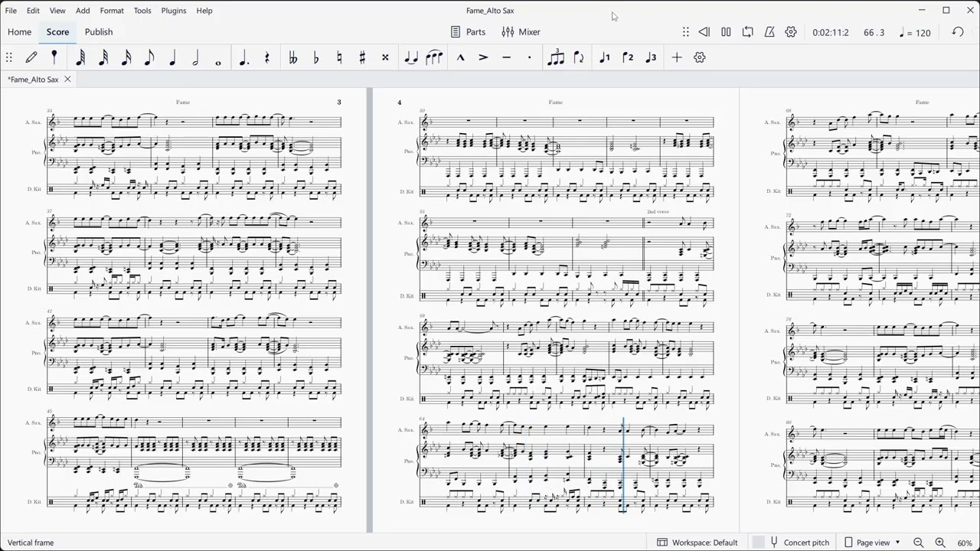Viewport: 980px width, 551px height.
Task: Add a tie to the note
Action: tap(411, 57)
